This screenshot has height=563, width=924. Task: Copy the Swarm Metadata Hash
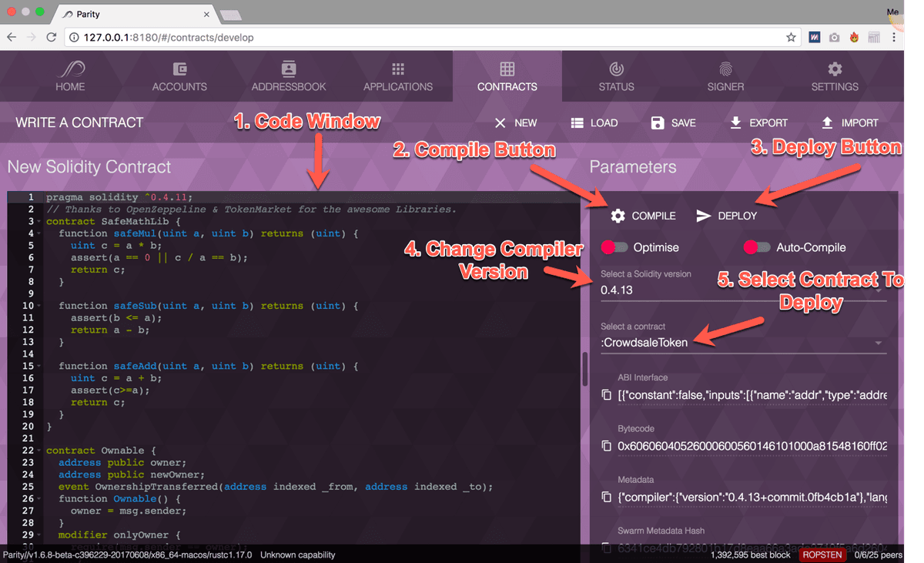605,546
